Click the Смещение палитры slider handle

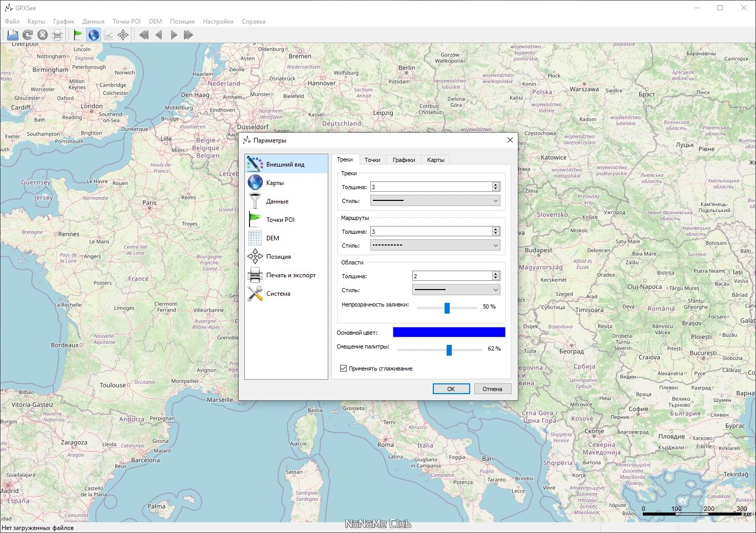(449, 350)
